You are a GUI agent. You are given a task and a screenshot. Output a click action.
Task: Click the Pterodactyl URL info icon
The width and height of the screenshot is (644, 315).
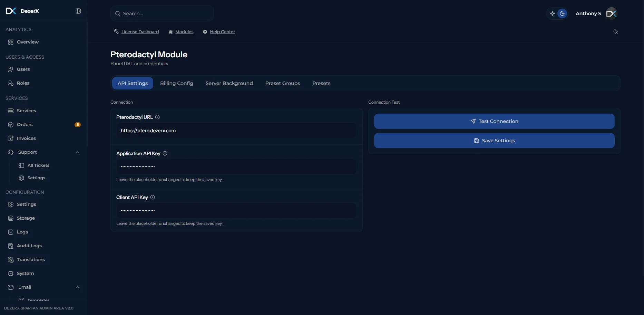click(157, 117)
